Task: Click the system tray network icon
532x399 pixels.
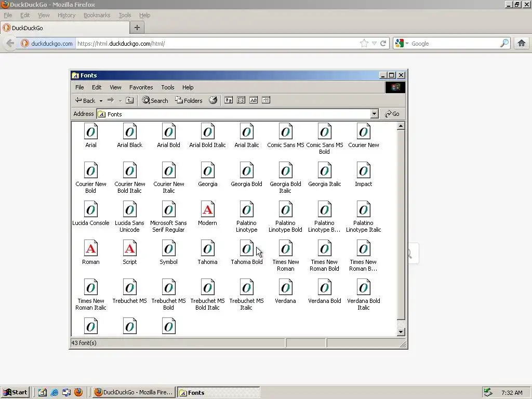Action: point(488,392)
